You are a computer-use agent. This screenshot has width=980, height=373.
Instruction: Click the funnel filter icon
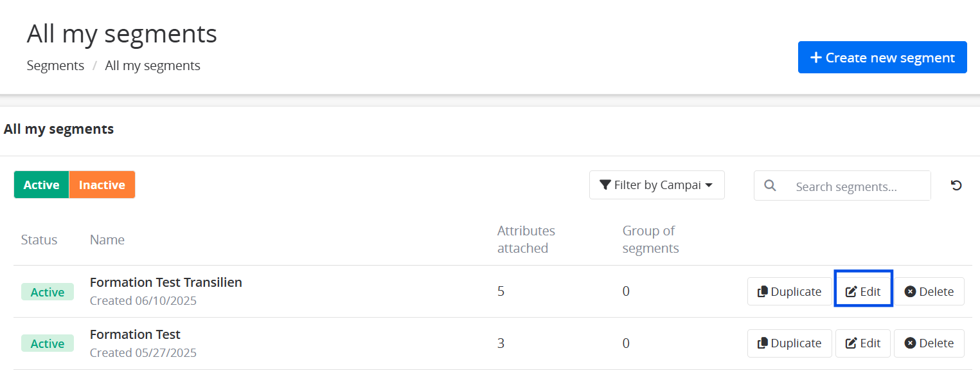pyautogui.click(x=605, y=185)
